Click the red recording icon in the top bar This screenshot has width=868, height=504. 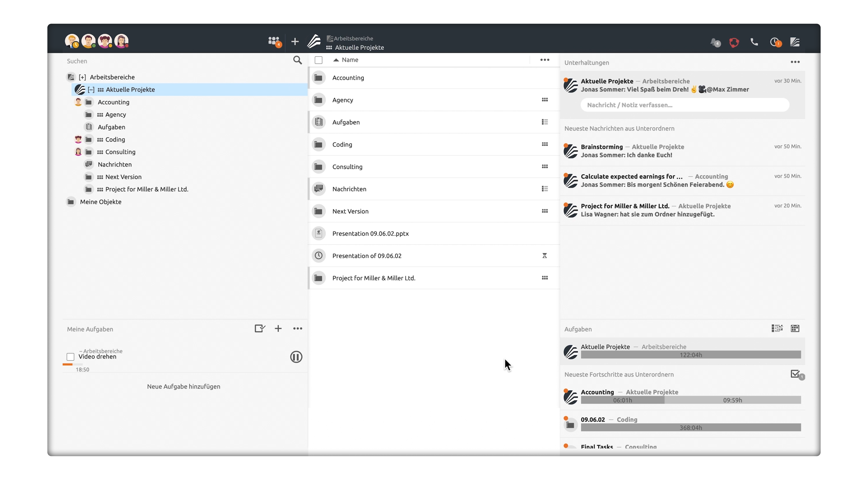pos(734,42)
